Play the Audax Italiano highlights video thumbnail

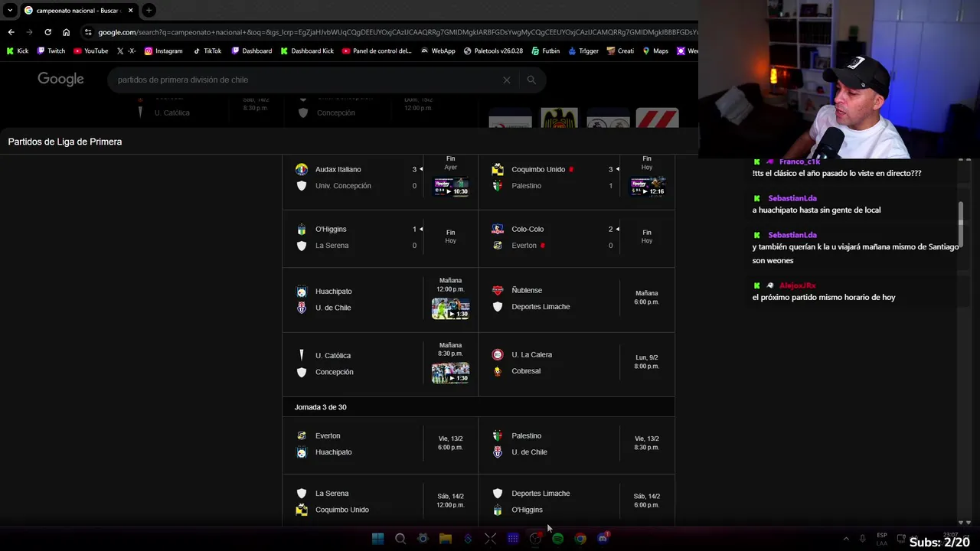(x=451, y=187)
